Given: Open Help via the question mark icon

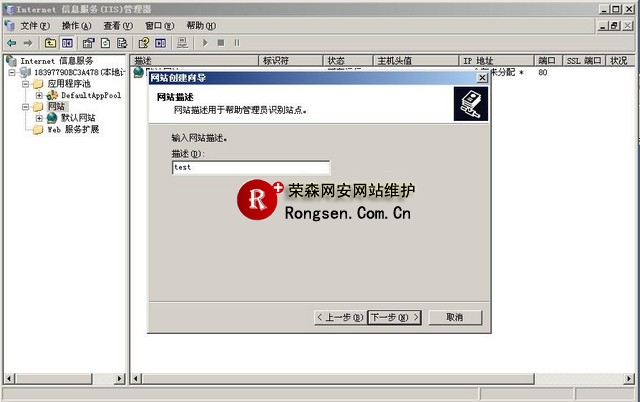Looking at the screenshot, I should click(144, 43).
